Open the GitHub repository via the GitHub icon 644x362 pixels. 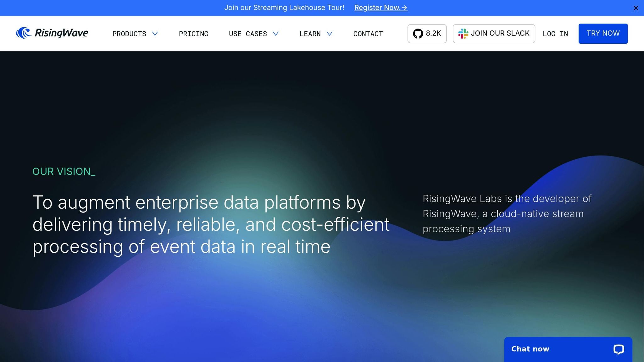418,33
